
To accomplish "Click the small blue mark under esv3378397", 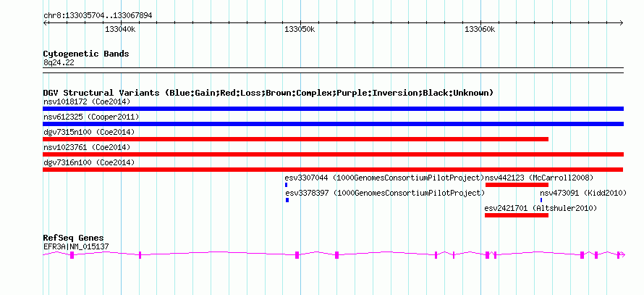I will coord(287,200).
